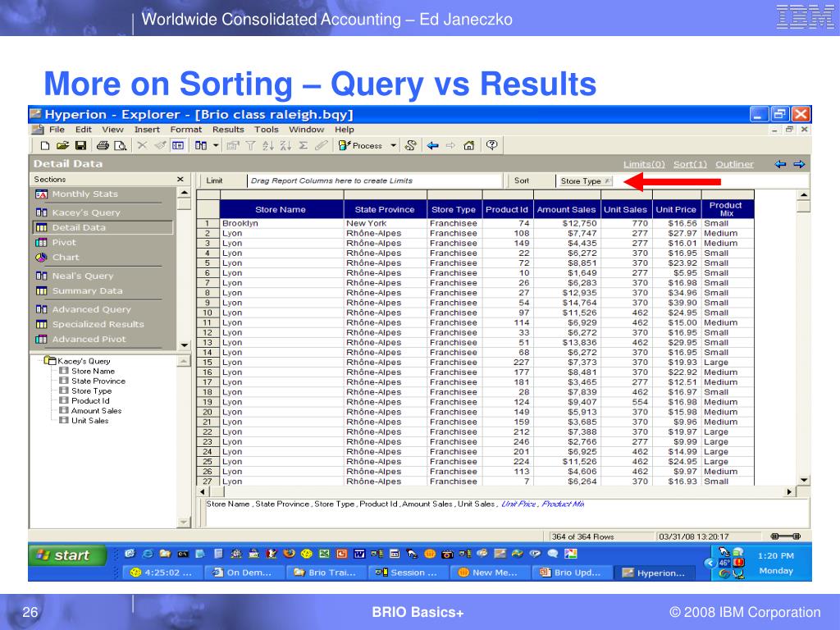This screenshot has height=630, width=840.
Task: Remove Store Type item from Sort line
Action: click(x=607, y=181)
